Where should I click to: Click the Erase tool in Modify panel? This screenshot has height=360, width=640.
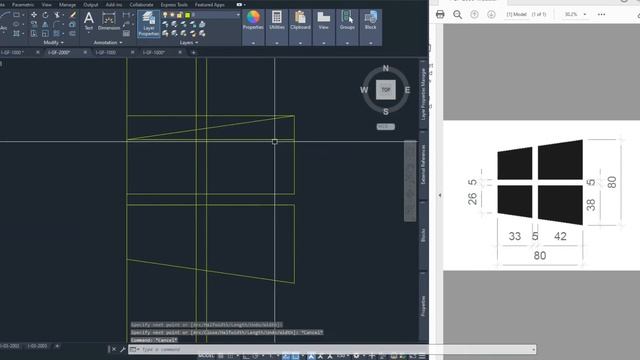click(73, 15)
